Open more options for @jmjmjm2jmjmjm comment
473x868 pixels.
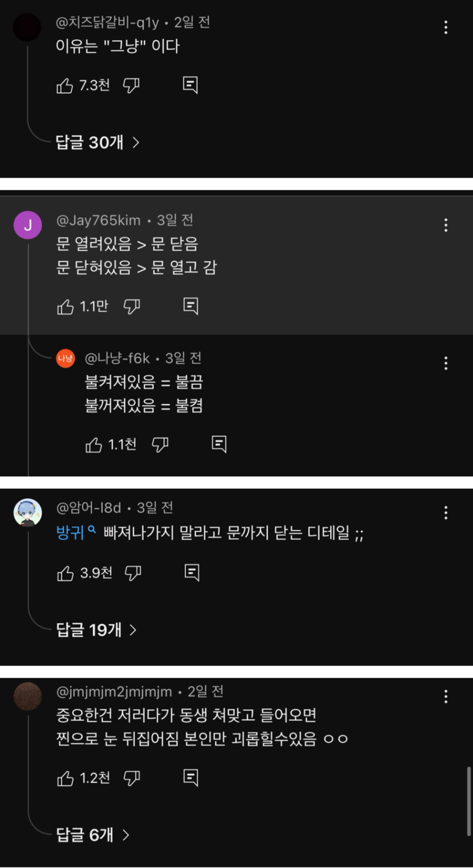(445, 697)
